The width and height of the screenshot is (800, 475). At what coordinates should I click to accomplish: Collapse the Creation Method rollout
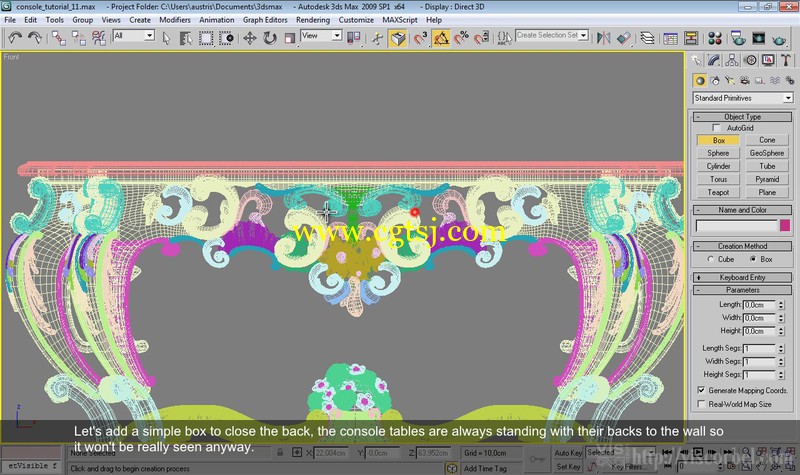coord(742,246)
